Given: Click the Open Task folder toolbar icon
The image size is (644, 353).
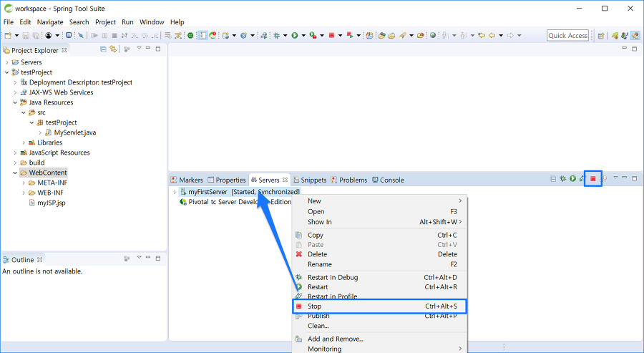Looking at the screenshot, I should click(392, 35).
